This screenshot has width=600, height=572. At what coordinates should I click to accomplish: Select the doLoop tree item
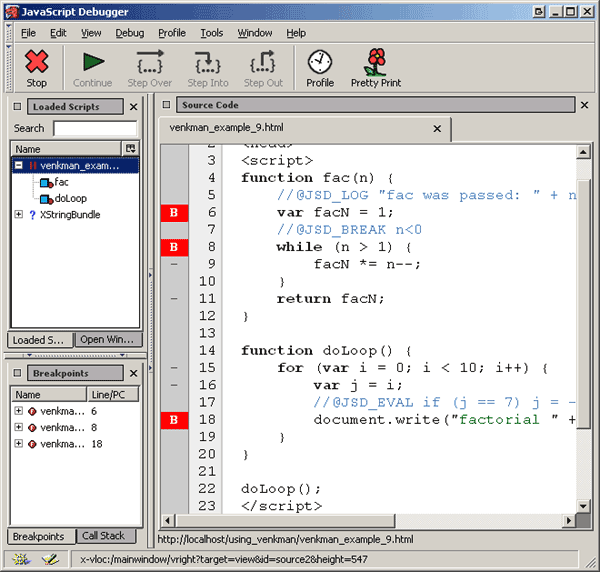71,199
